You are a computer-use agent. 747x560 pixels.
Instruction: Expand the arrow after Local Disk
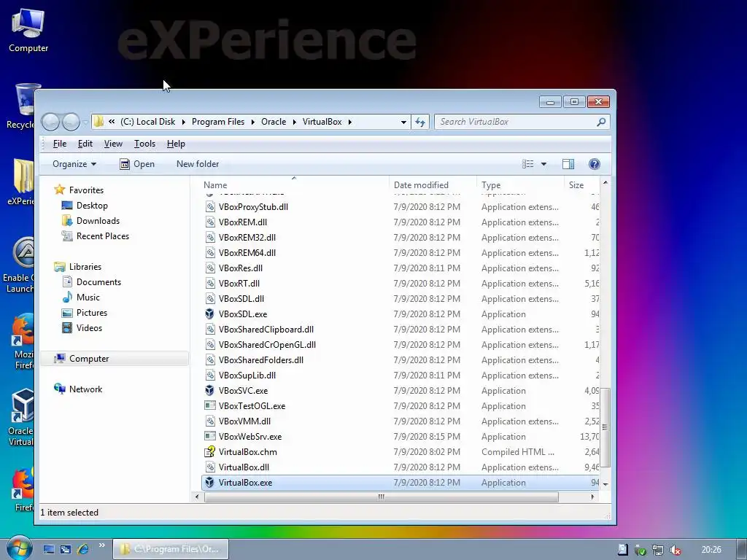(183, 122)
